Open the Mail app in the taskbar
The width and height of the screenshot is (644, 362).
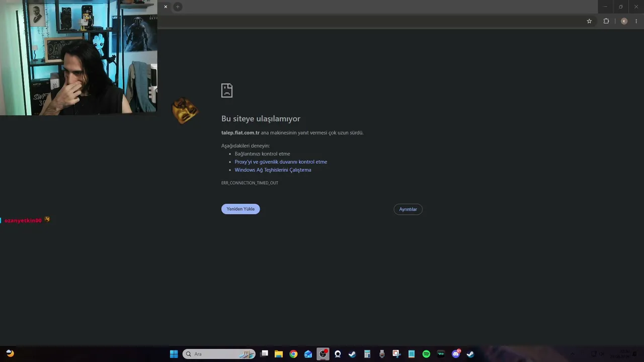click(308, 354)
